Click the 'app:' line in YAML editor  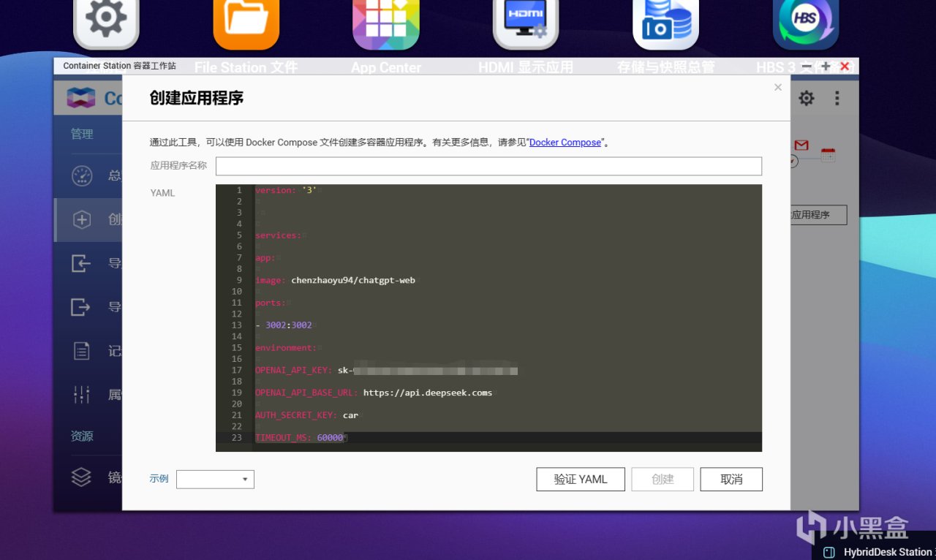click(x=265, y=258)
